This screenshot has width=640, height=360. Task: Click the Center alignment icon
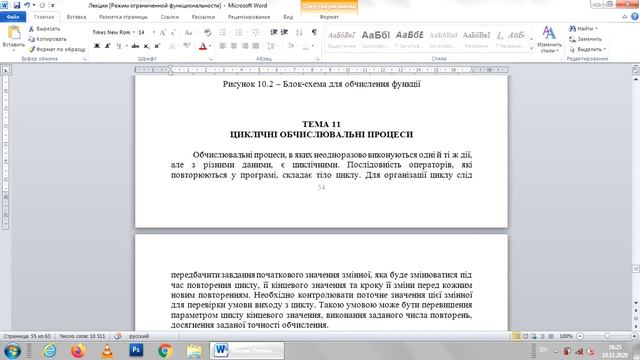(234, 46)
